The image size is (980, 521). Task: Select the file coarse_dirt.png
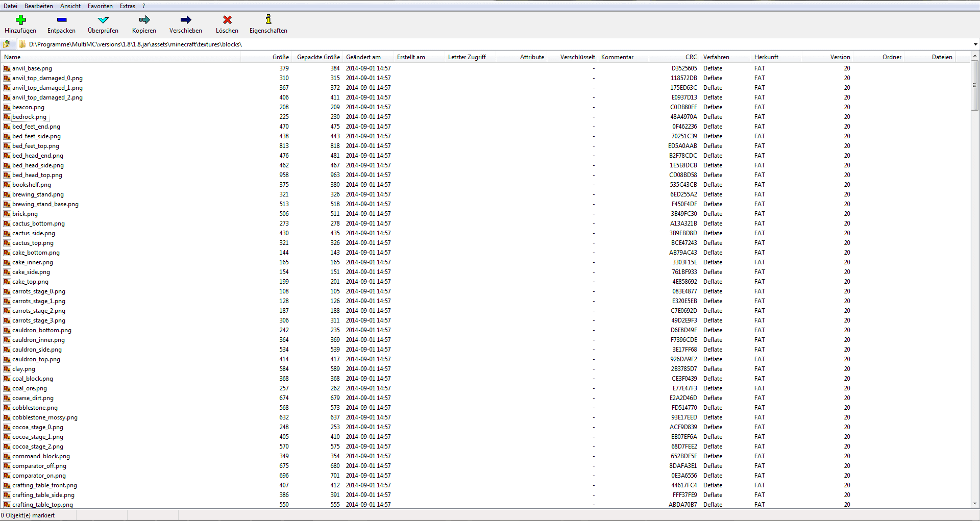pyautogui.click(x=33, y=398)
